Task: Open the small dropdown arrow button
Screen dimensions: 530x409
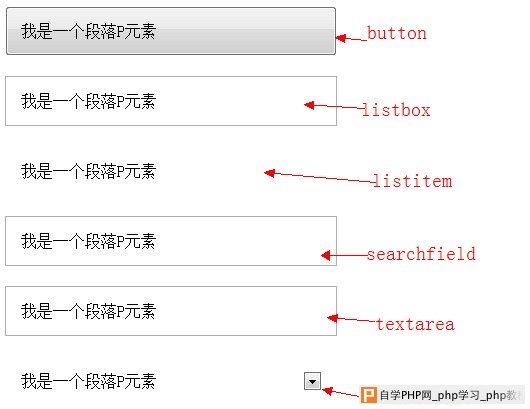Action: [x=312, y=381]
